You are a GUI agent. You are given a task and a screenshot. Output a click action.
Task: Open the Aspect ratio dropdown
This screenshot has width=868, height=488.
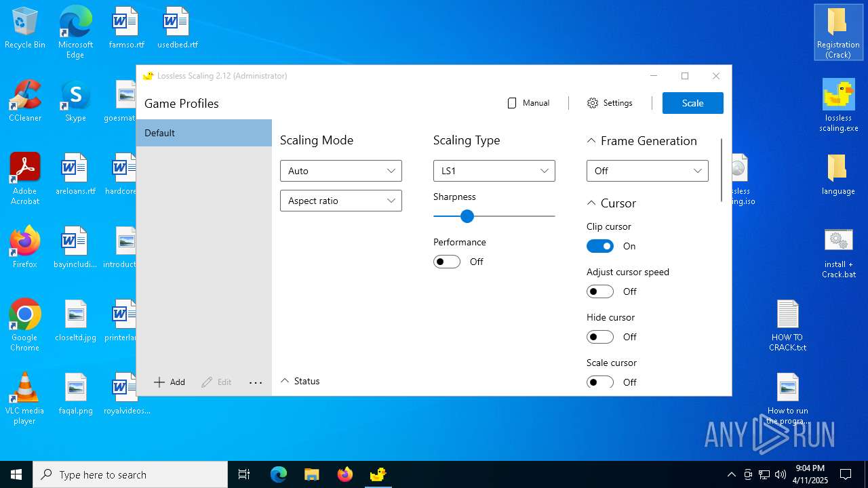click(x=341, y=201)
